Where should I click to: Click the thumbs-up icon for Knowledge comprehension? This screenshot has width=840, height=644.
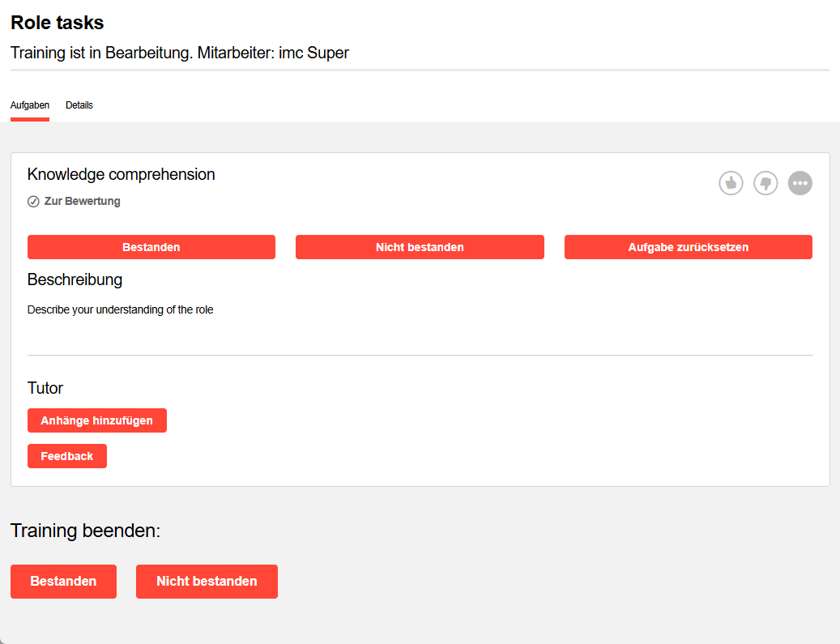[731, 183]
